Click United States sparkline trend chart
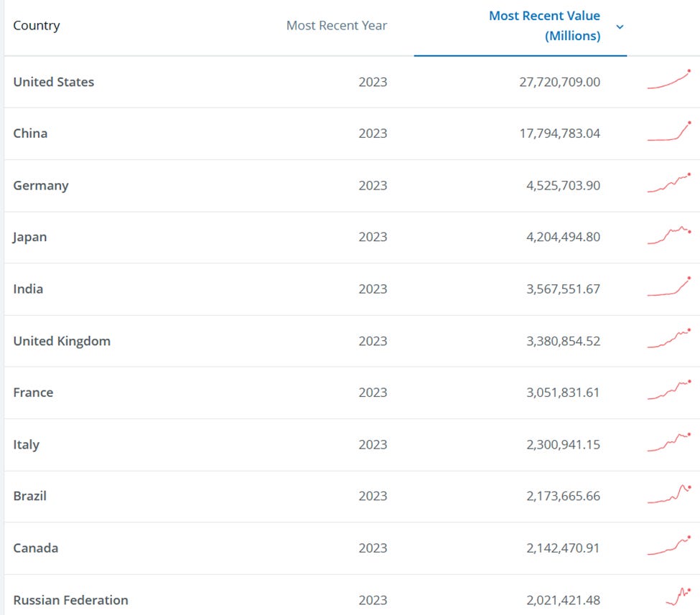Viewport: 700px width, 615px height. coord(669,80)
